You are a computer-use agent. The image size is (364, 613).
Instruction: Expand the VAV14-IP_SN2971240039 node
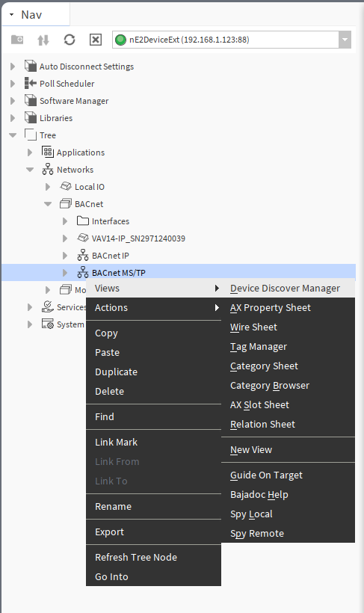coord(65,238)
